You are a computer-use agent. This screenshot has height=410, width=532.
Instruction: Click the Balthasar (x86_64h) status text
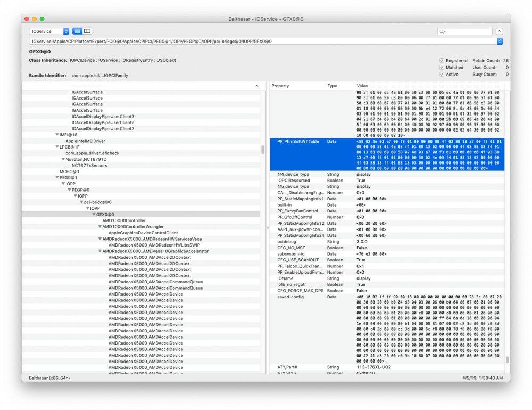(49, 378)
